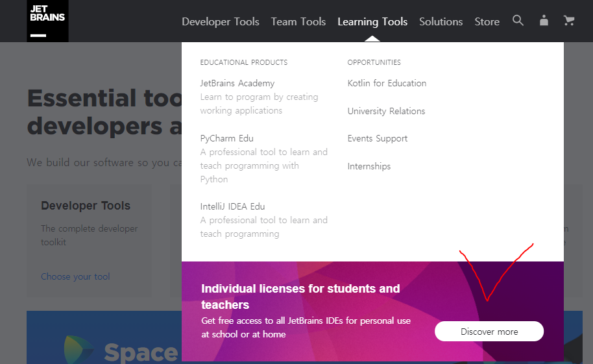Open Kotlin for Education
This screenshot has height=364, width=593.
point(387,83)
